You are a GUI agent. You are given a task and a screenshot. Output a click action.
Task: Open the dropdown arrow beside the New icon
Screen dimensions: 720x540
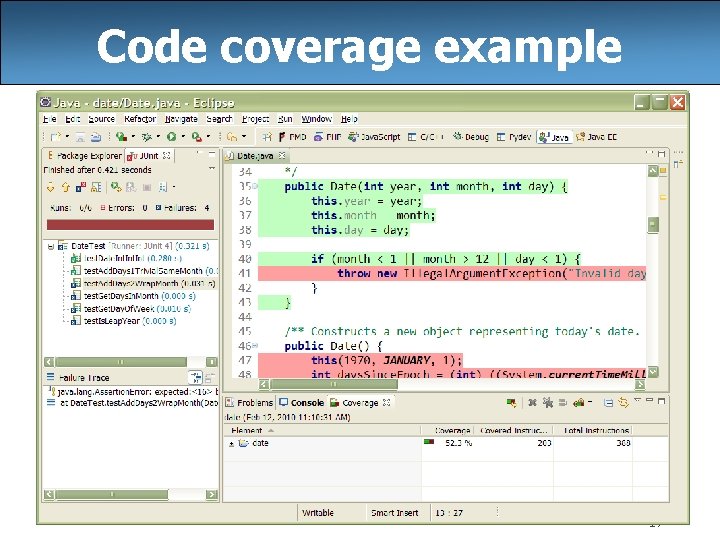point(67,136)
